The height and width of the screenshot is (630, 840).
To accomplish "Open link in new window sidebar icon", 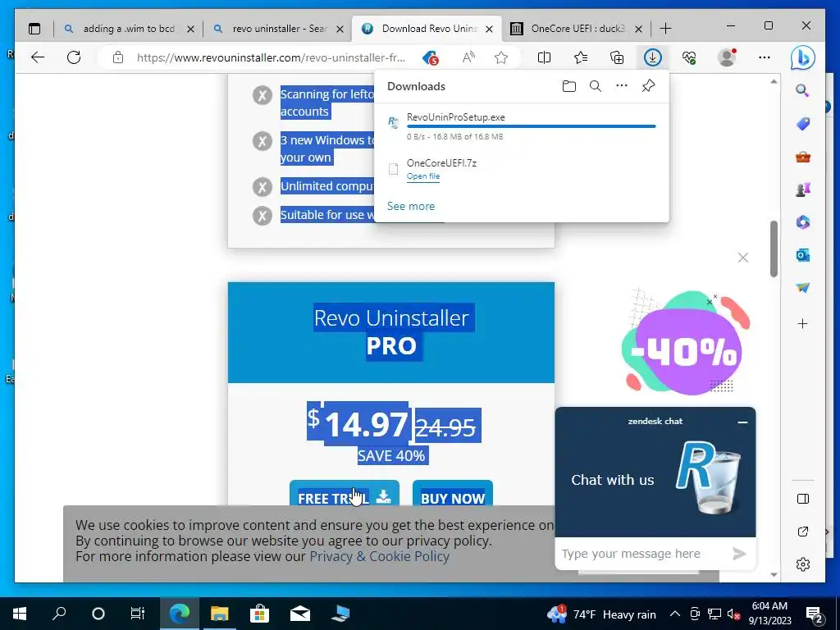I will tap(802, 532).
